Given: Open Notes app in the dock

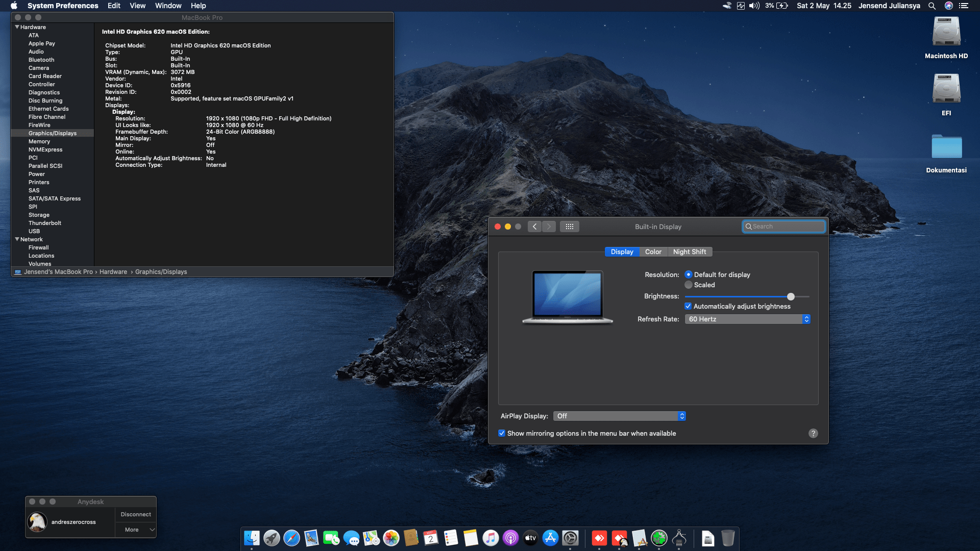Looking at the screenshot, I should [471, 538].
